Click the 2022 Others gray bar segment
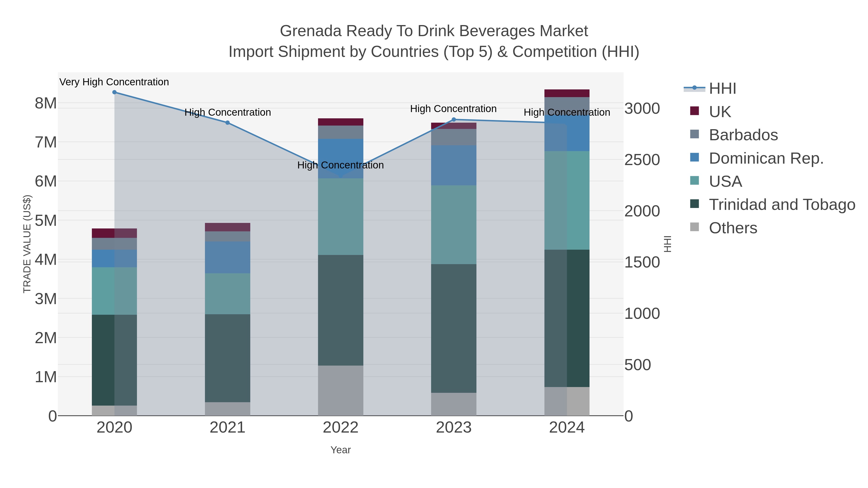868x488 pixels. [341, 391]
